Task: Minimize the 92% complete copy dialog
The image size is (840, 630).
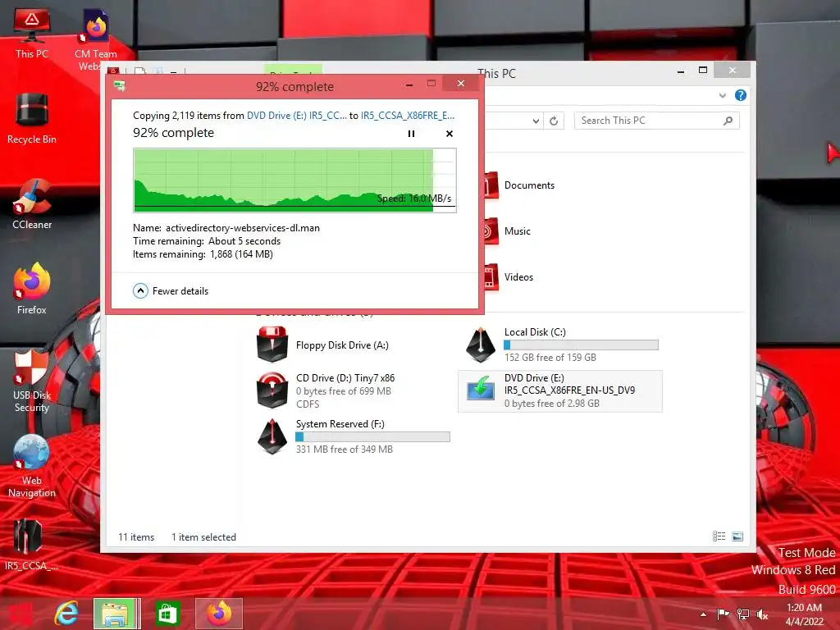Action: point(409,84)
